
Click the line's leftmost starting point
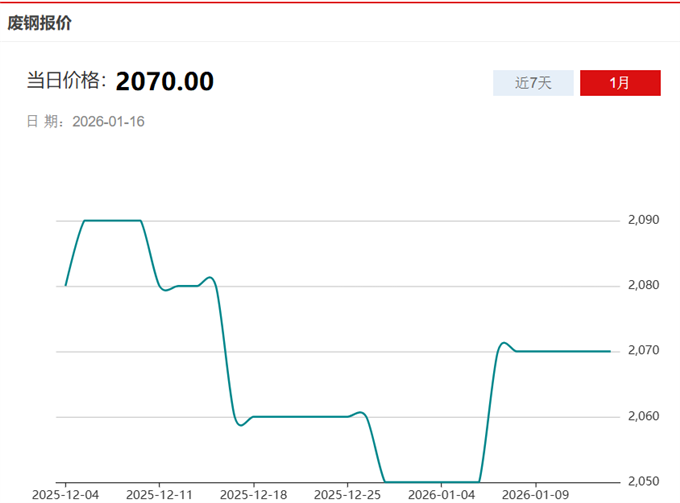(x=66, y=285)
